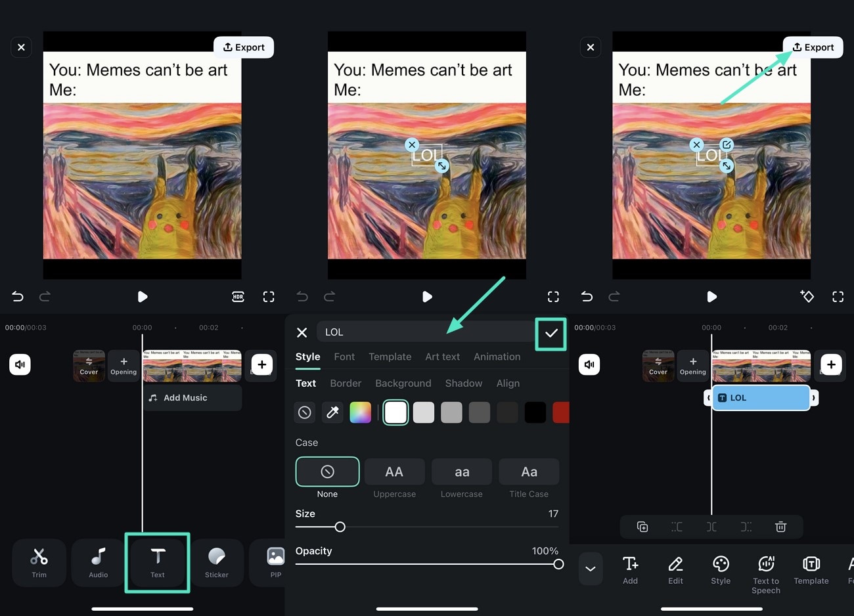Open the Audio tool
This screenshot has width=854, height=616.
coord(99,563)
